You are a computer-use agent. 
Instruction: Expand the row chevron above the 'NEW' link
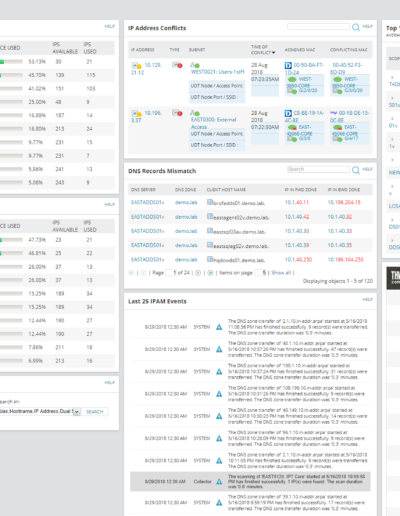(392, 160)
